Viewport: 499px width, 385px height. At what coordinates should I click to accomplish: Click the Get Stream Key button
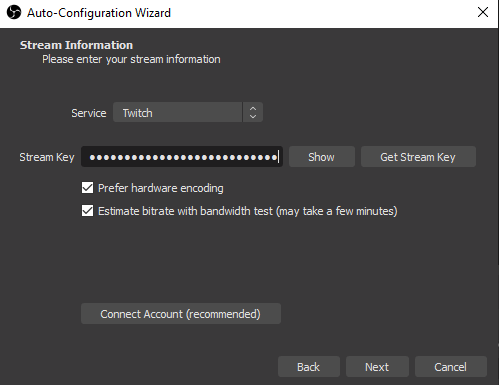(418, 157)
